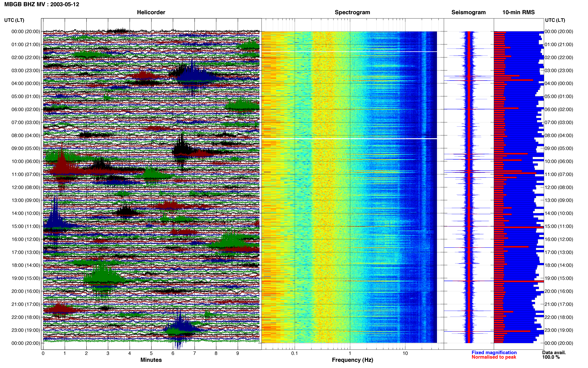Click right time label '04:00 (00:00)'
The width and height of the screenshot is (588, 368).
coord(559,83)
